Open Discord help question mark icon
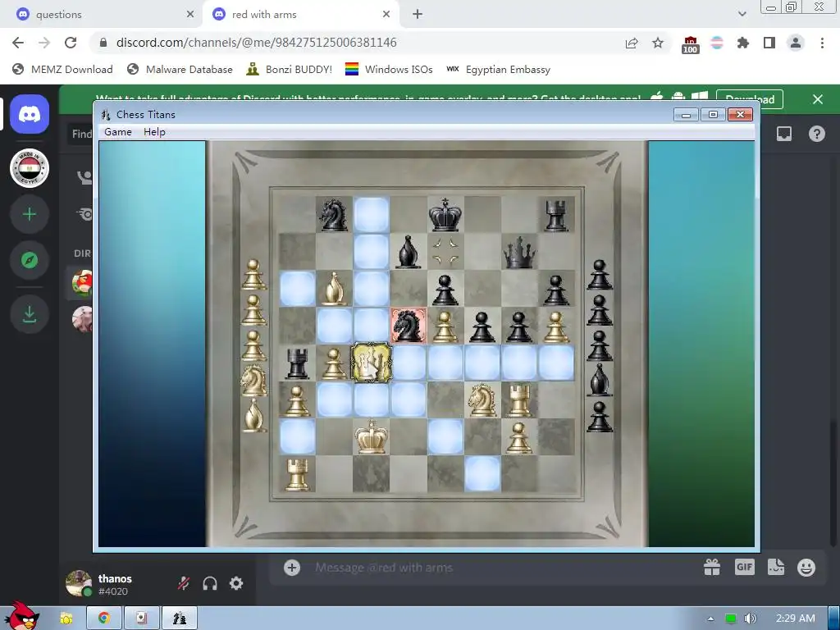Image resolution: width=840 pixels, height=630 pixels. pyautogui.click(x=816, y=134)
